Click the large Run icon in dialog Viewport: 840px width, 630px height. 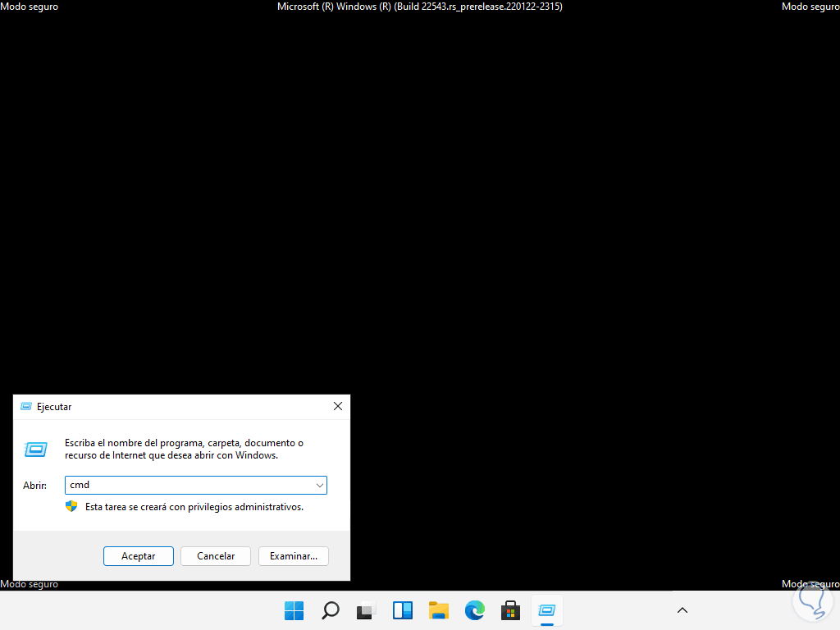coord(36,449)
